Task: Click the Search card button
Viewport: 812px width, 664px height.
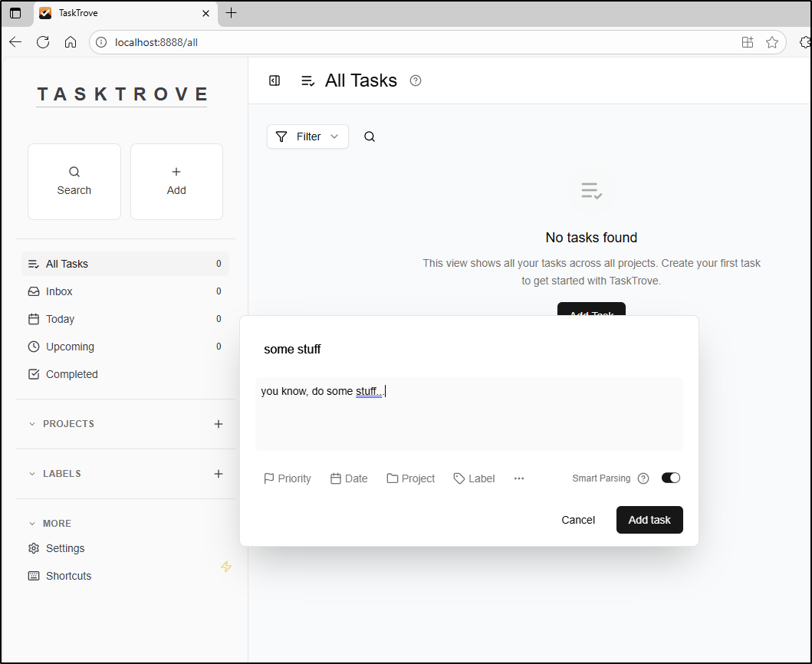Action: (x=74, y=182)
